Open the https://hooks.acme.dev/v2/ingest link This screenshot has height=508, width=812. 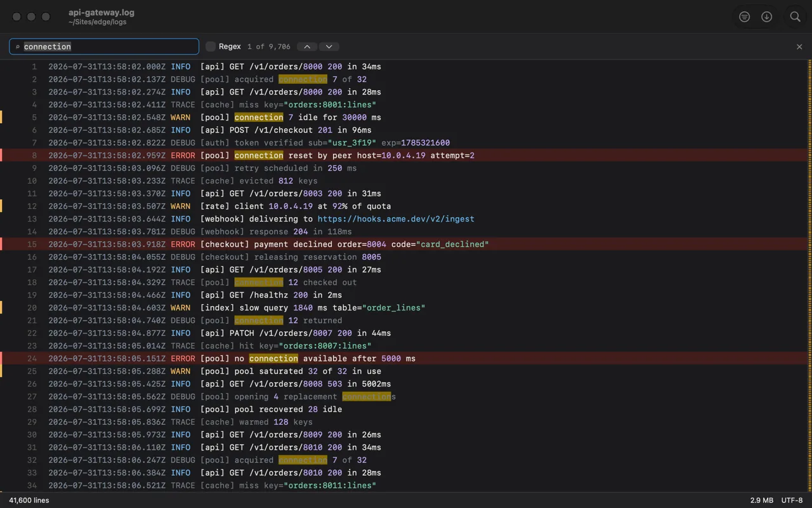(396, 219)
